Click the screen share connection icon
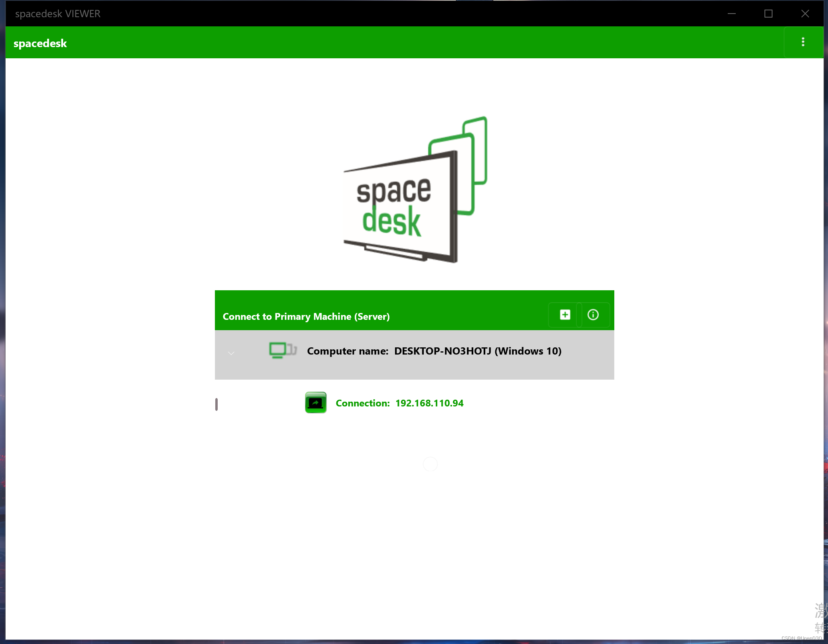Image resolution: width=828 pixels, height=644 pixels. [315, 402]
